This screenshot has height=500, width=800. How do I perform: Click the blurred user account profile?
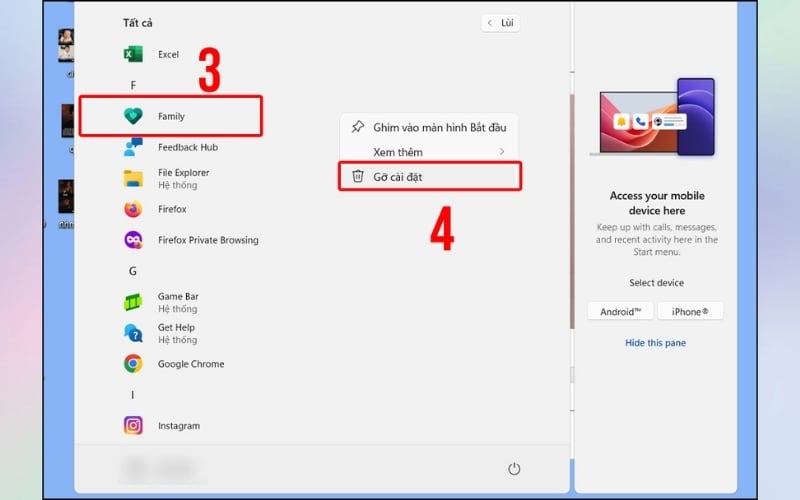pyautogui.click(x=163, y=468)
